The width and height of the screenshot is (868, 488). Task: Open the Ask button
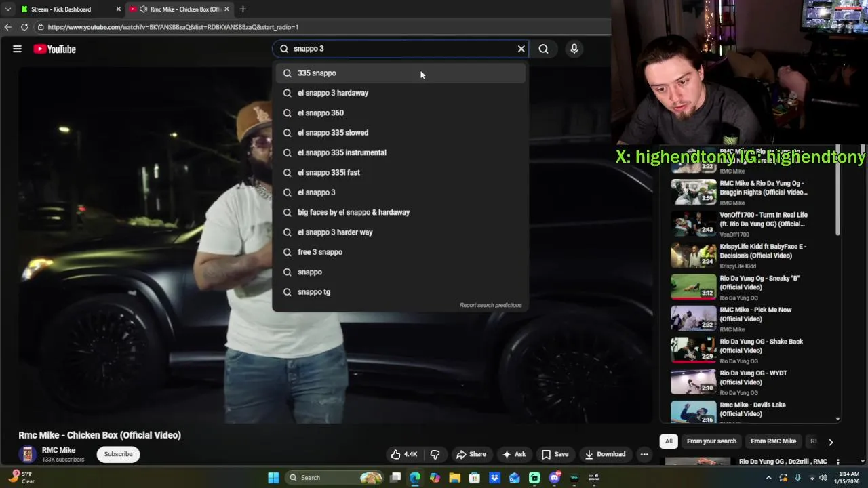514,454
